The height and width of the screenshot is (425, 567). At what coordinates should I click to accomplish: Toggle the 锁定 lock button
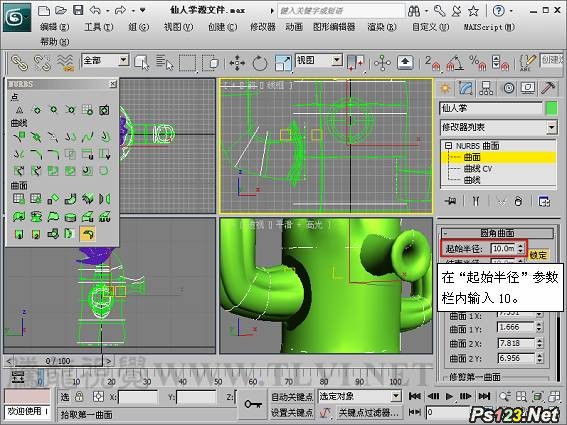point(538,255)
